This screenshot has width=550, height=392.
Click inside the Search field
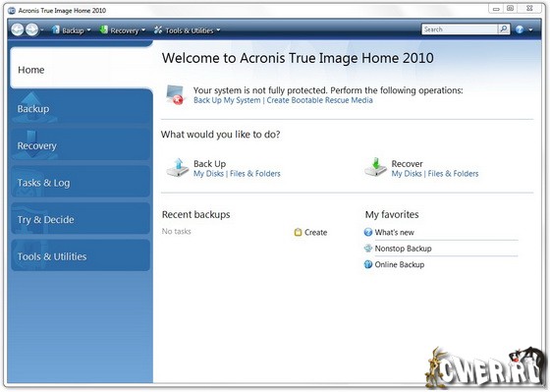460,29
